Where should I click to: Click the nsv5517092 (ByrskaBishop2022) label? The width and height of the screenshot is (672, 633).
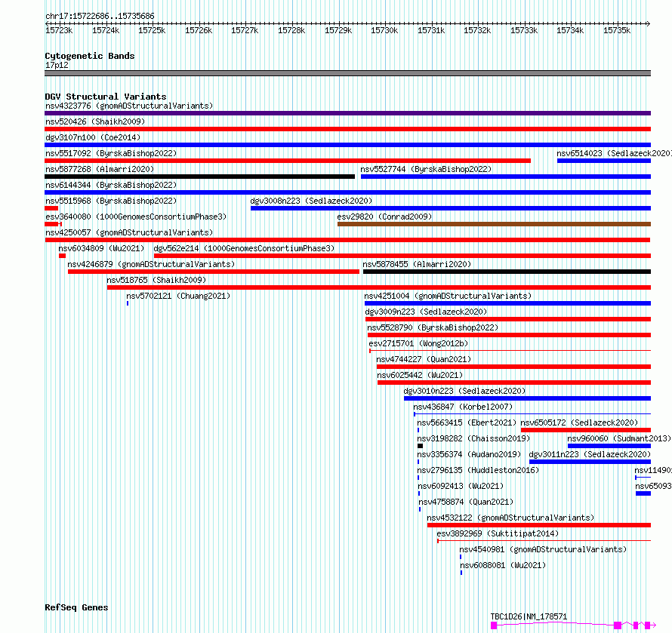click(x=111, y=153)
